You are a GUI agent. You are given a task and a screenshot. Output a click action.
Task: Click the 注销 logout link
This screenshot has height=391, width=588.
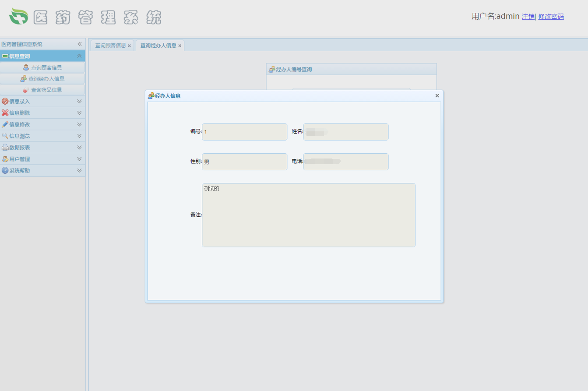528,17
